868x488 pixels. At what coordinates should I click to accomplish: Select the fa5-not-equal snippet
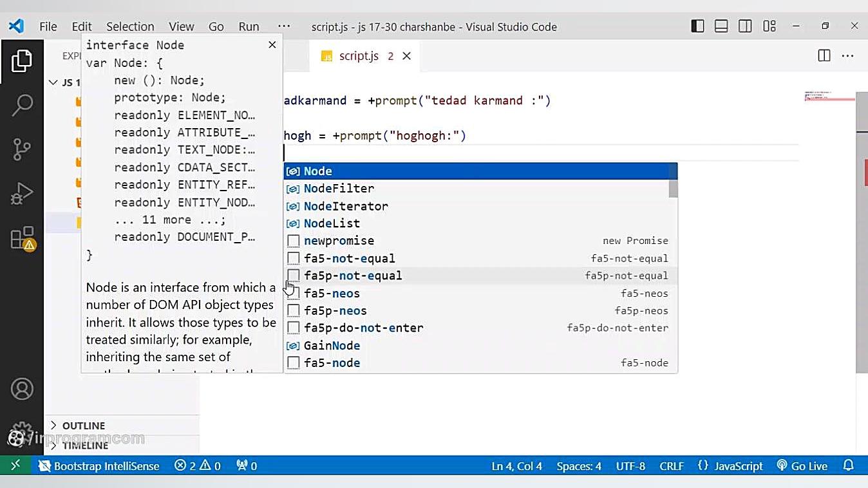[480, 258]
